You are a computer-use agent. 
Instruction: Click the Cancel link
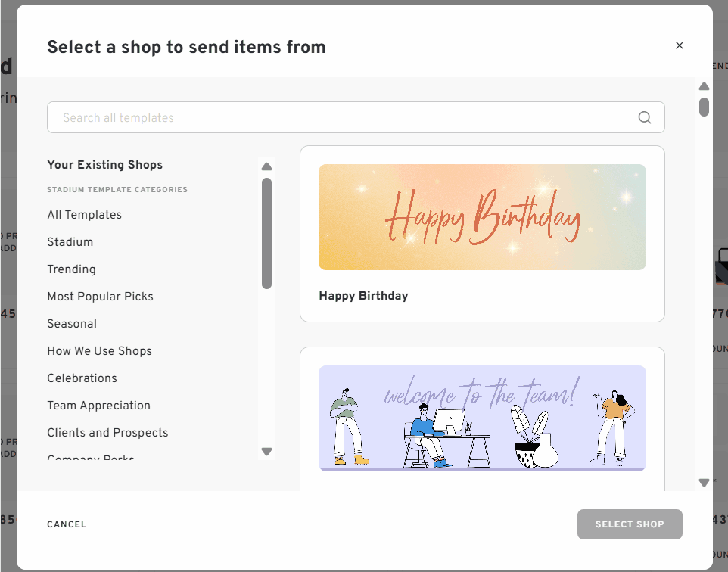(x=67, y=524)
